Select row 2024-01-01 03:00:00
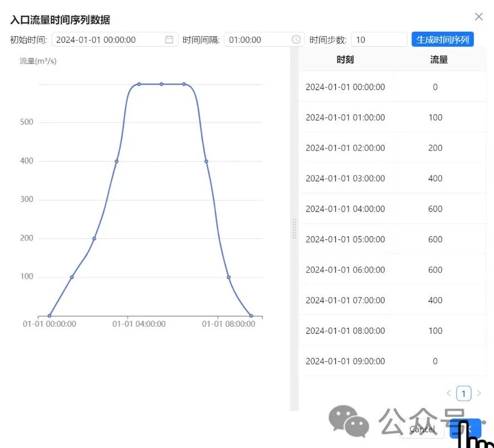Viewport: 494px width, 448px height. coord(392,178)
